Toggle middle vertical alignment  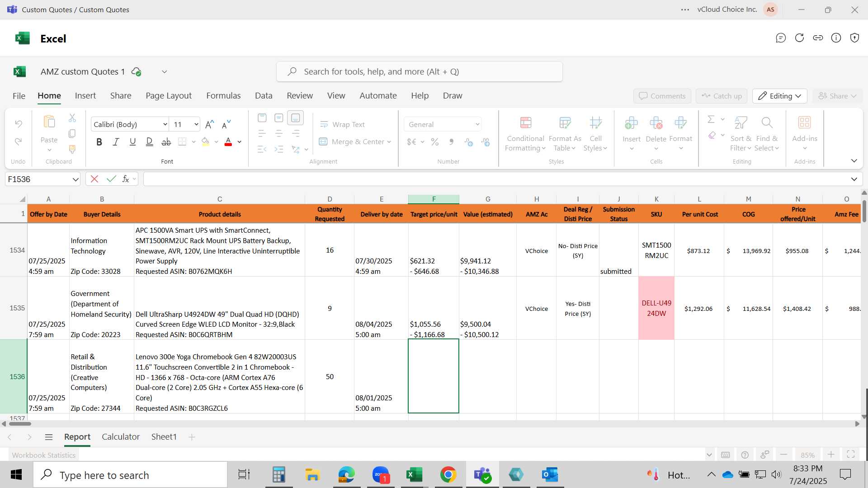point(279,118)
